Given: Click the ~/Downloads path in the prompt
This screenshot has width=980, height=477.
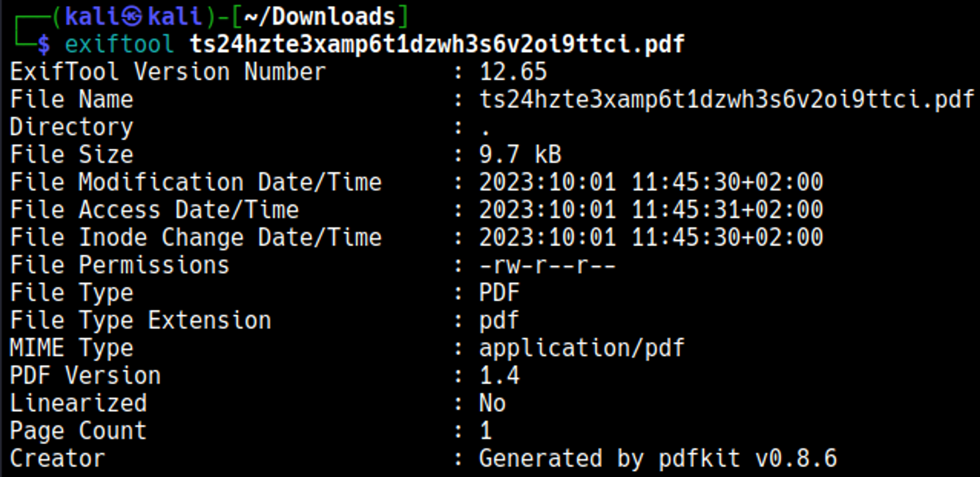Looking at the screenshot, I should (x=319, y=17).
